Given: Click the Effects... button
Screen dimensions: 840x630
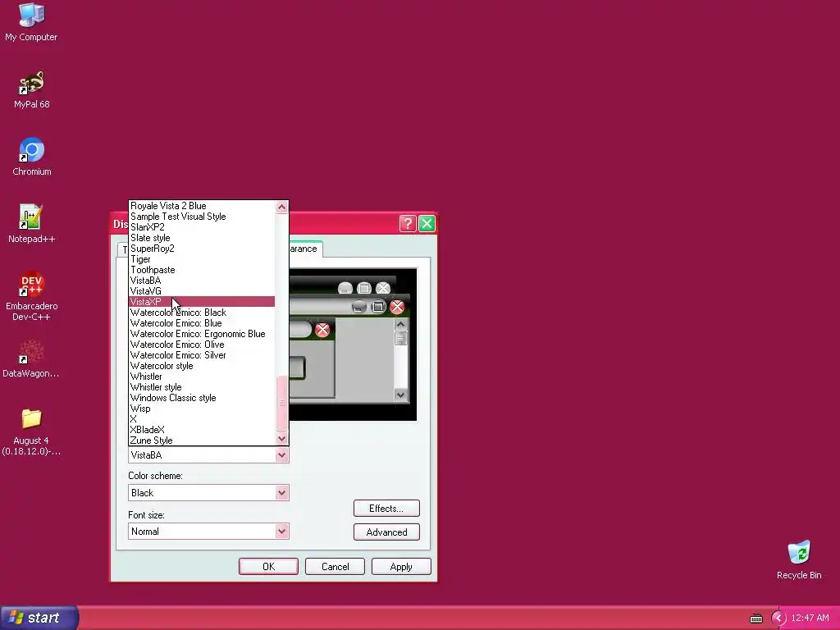Looking at the screenshot, I should point(386,509).
